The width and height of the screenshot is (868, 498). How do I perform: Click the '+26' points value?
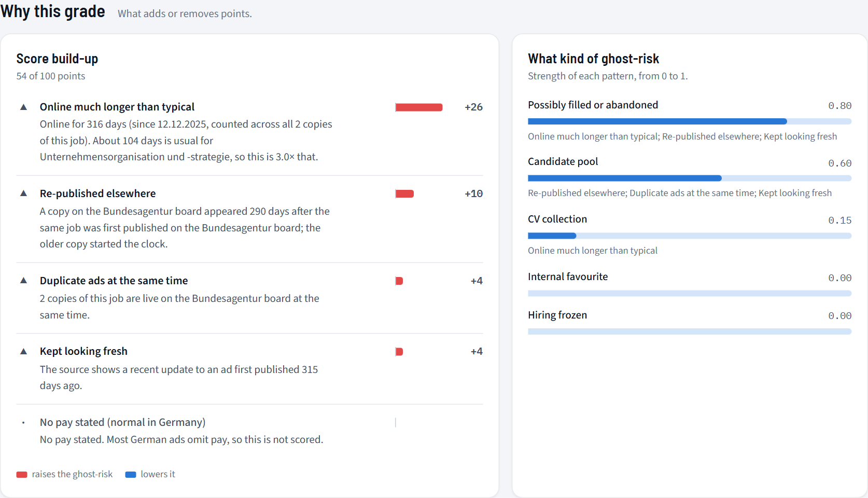tap(473, 107)
